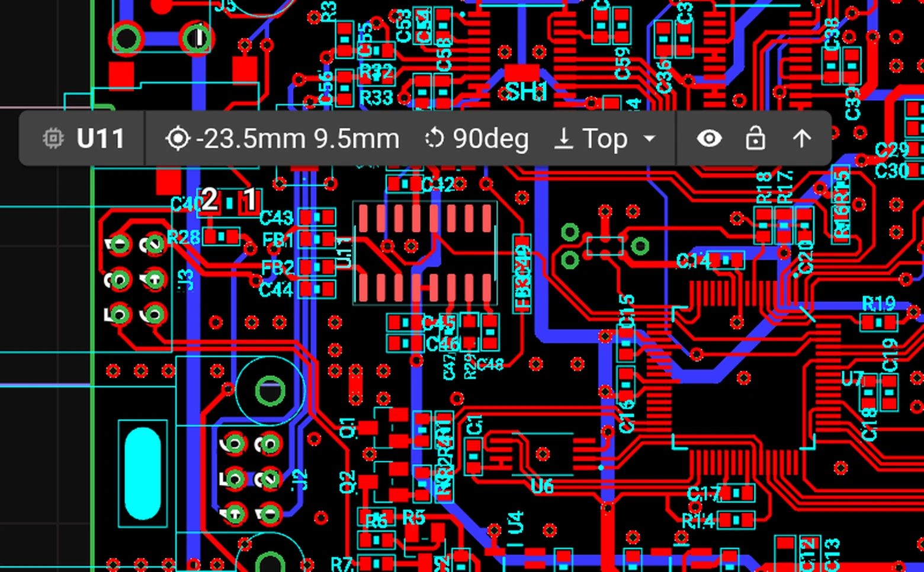
Task: Click the U11 component chip icon
Action: tap(53, 139)
